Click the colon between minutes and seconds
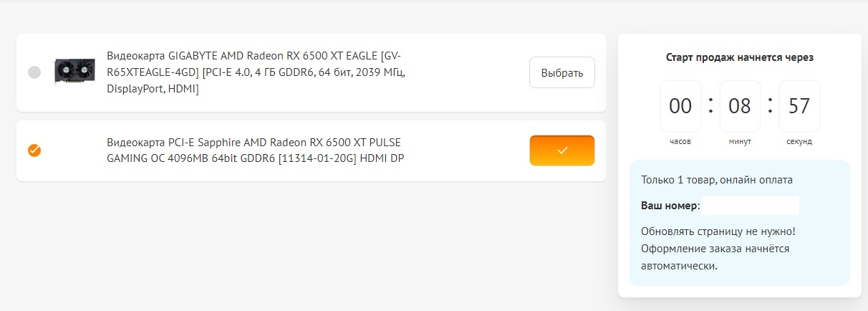Screen dimensions: 868x311 770,105
